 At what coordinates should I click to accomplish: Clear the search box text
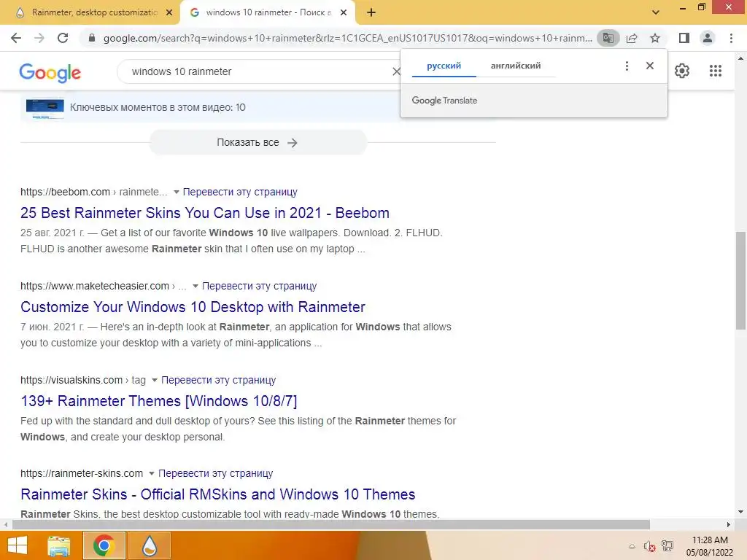pos(396,71)
